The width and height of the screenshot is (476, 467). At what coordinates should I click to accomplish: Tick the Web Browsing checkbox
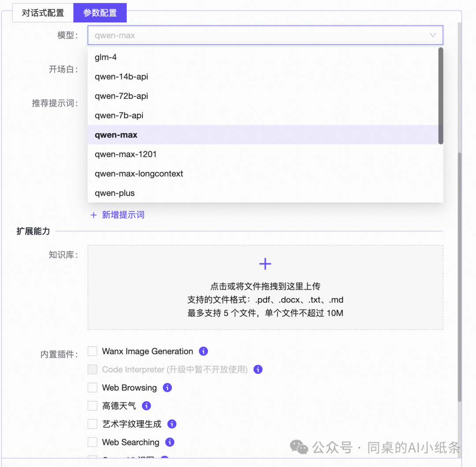point(93,388)
